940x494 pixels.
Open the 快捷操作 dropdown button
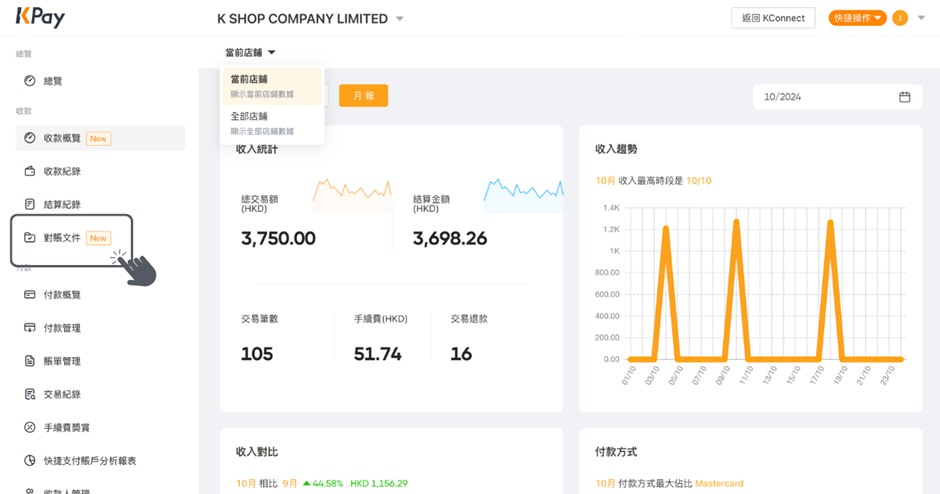857,18
